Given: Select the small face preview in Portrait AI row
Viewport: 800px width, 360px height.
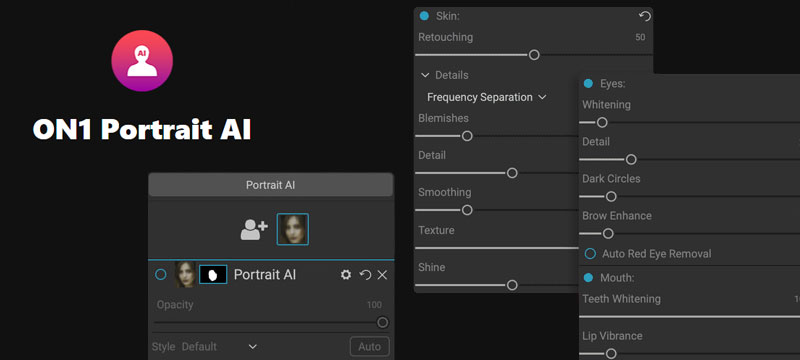Looking at the screenshot, I should click(185, 275).
